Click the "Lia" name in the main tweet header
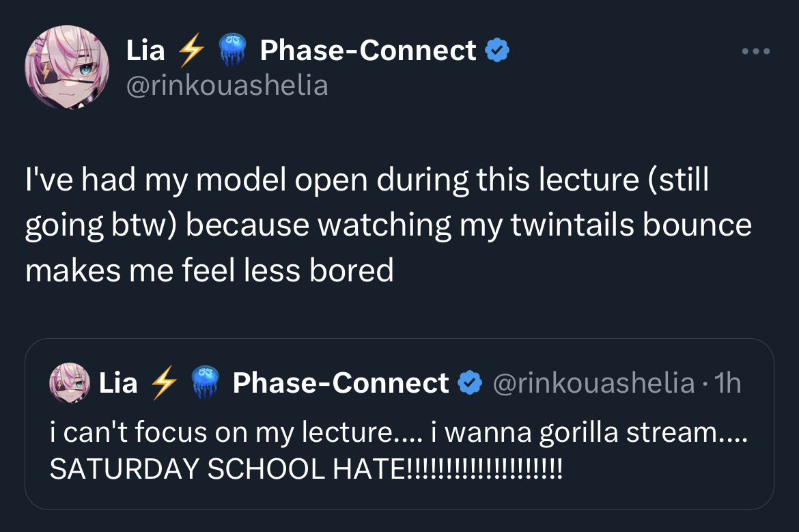 point(145,51)
